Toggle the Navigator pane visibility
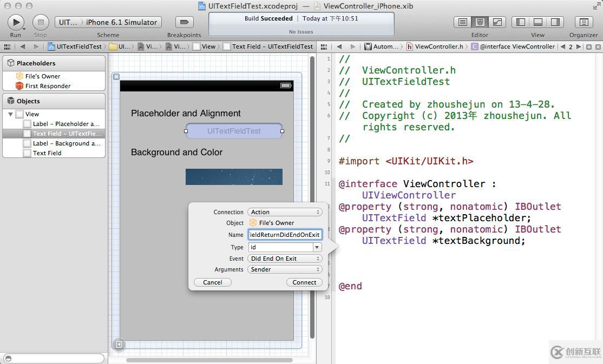603x364 pixels. 521,22
